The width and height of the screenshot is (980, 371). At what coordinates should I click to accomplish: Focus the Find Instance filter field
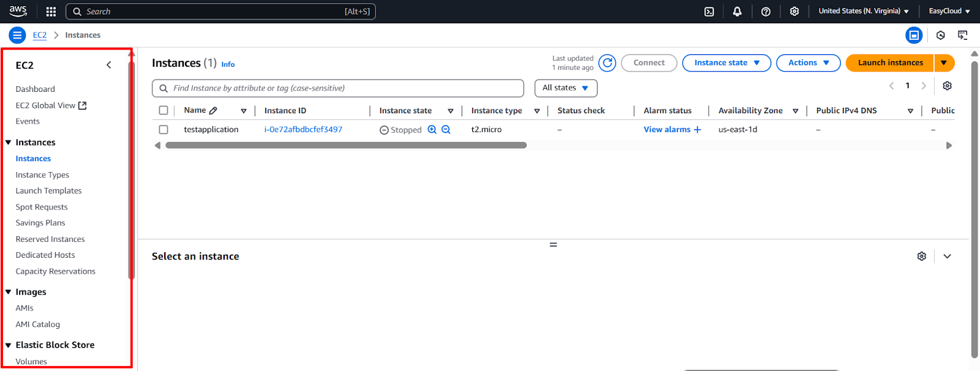[338, 88]
